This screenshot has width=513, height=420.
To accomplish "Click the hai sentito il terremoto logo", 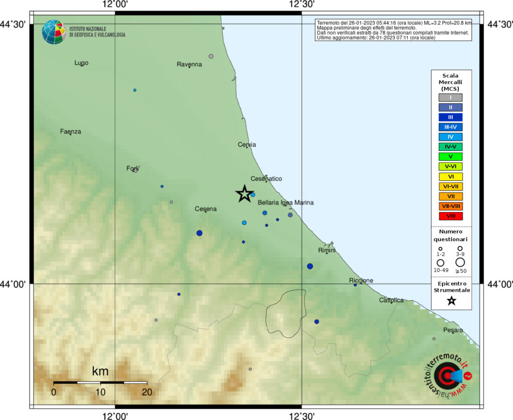I will coord(448,375).
